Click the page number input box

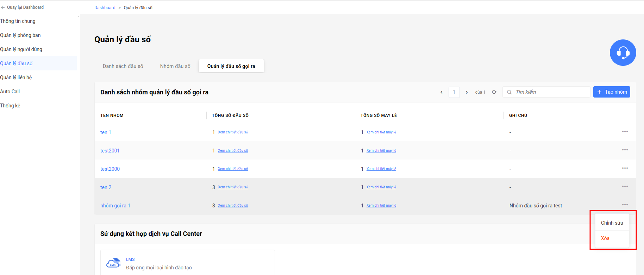pos(454,92)
